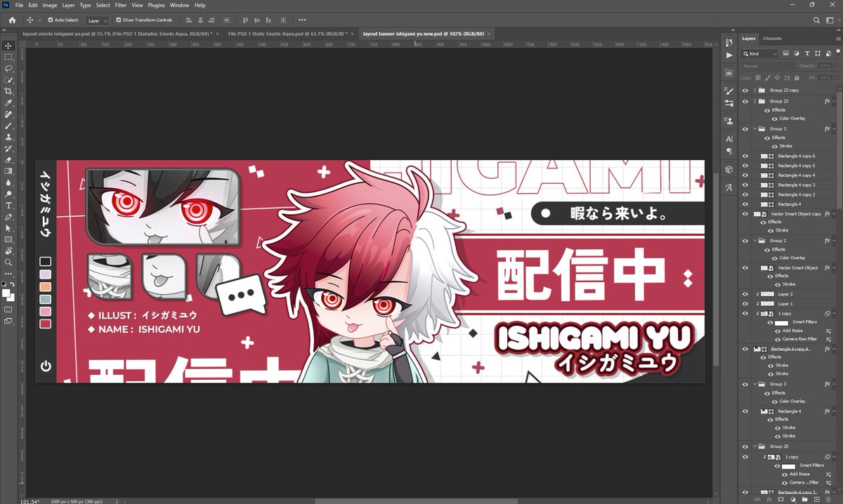The image size is (843, 504).
Task: Switch to layout emote ishigami yu.psd tab
Action: [x=117, y=33]
